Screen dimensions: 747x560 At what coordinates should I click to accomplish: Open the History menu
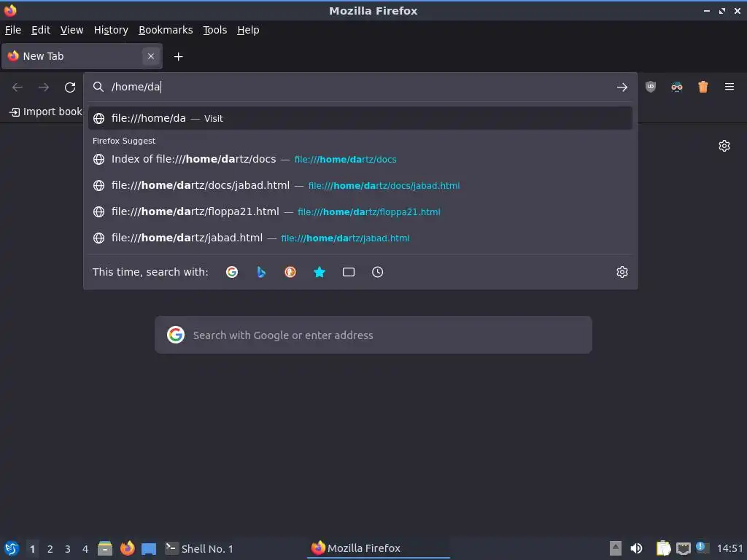coord(111,30)
